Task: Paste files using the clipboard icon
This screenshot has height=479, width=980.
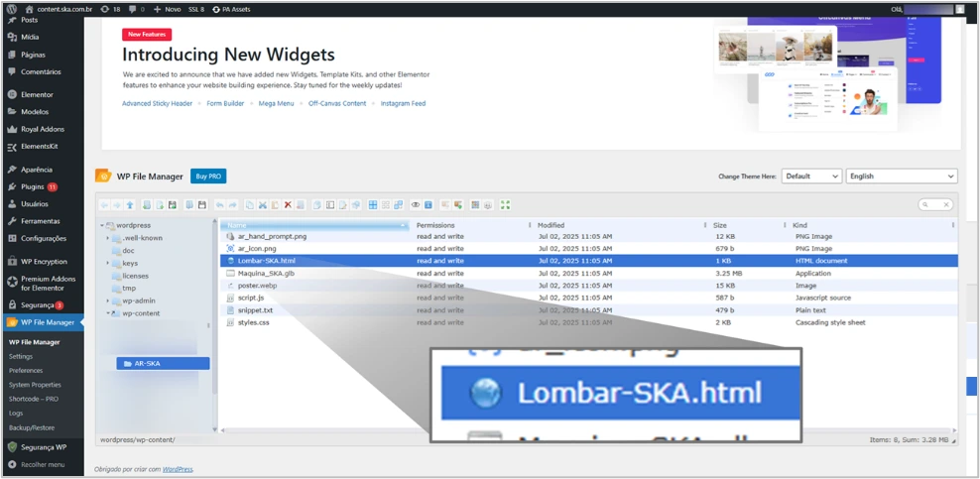Action: point(275,205)
